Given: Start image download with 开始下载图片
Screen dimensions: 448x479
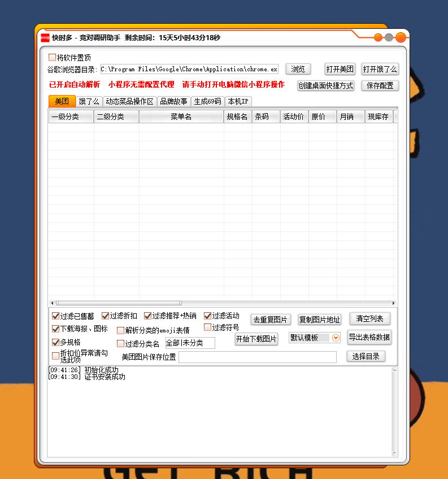Looking at the screenshot, I should pyautogui.click(x=256, y=339).
